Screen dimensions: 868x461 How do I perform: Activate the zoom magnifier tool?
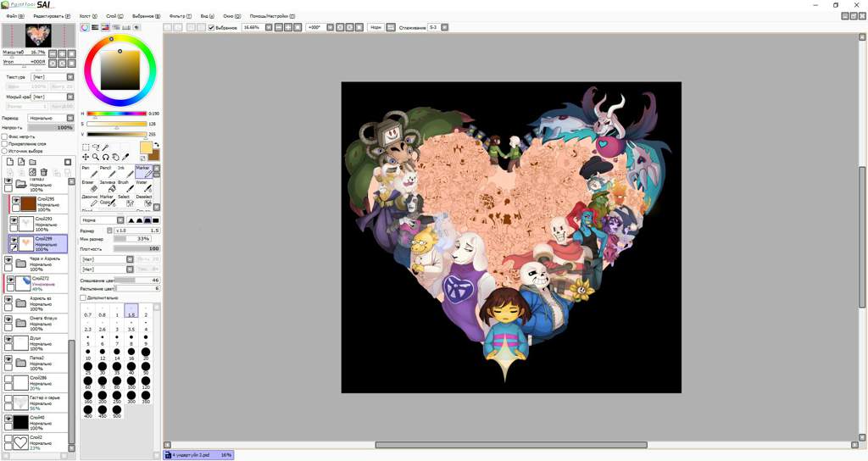point(96,157)
